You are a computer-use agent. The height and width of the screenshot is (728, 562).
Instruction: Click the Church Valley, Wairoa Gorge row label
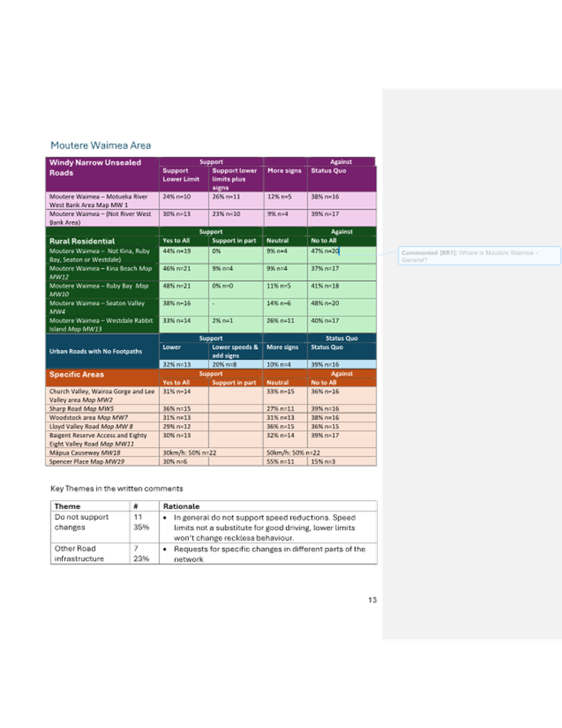tap(101, 395)
